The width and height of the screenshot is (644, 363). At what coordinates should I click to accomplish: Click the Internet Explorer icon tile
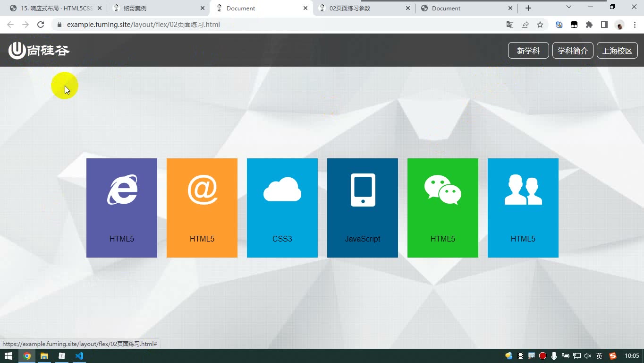[122, 208]
